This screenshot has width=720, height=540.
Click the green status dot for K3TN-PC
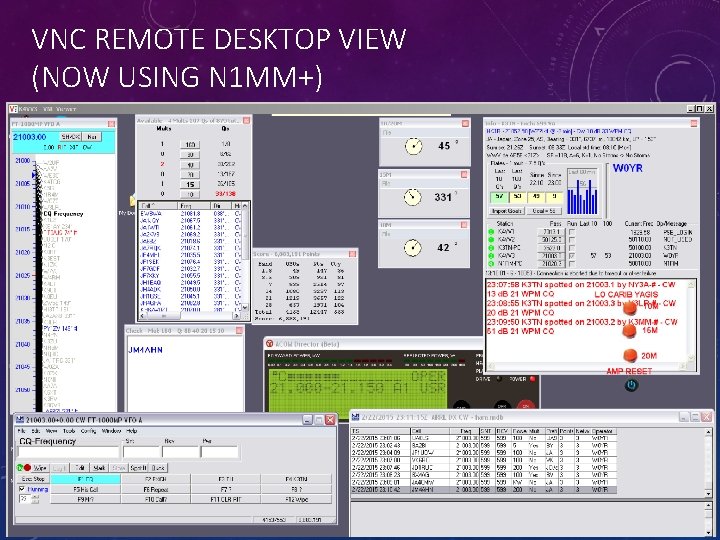tap(491, 248)
